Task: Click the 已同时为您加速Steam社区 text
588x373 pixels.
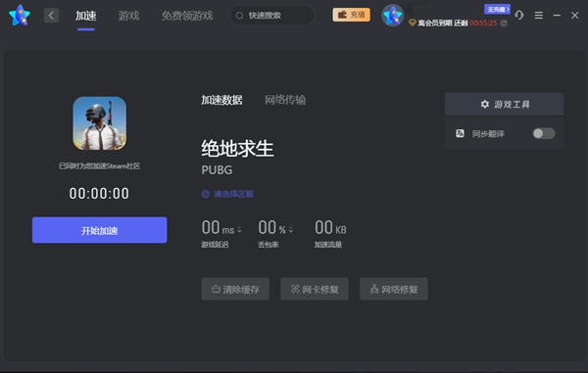Action: coord(99,165)
